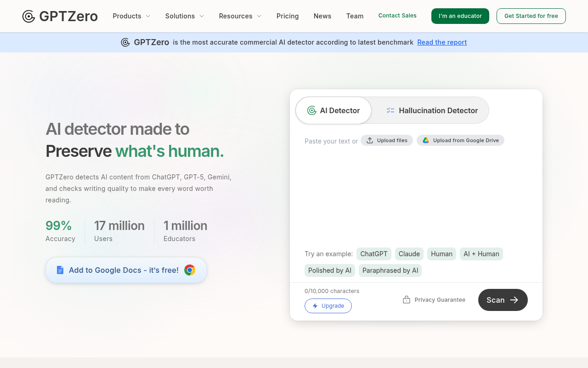This screenshot has width=588, height=368.
Task: Click the checklist icon on Hallucination Detector tab
Action: [x=390, y=110]
